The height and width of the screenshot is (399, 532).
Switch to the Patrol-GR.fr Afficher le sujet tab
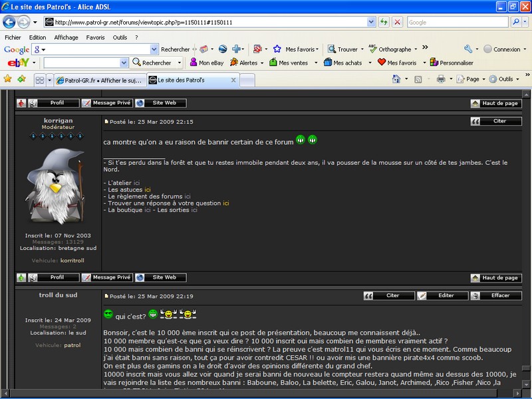coord(100,80)
